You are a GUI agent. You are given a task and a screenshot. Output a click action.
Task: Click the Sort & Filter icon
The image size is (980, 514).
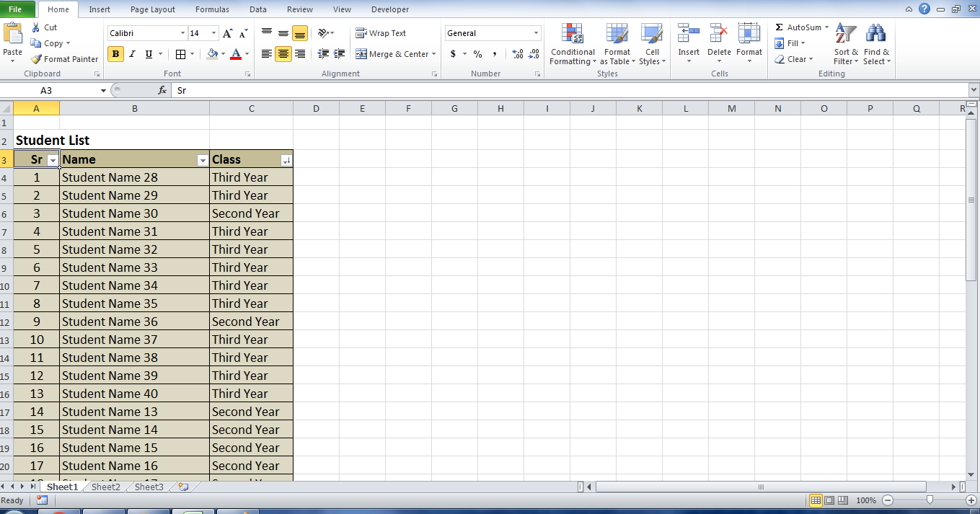[846, 33]
